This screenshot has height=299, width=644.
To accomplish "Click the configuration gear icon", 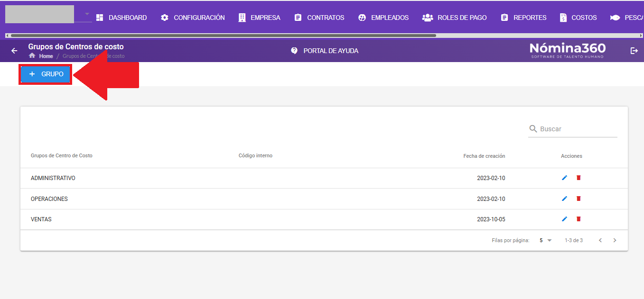I will (165, 18).
